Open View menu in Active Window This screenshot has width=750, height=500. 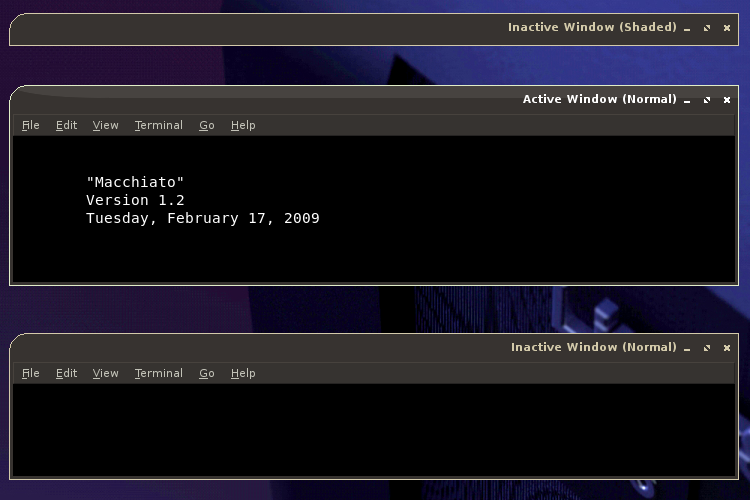click(105, 125)
